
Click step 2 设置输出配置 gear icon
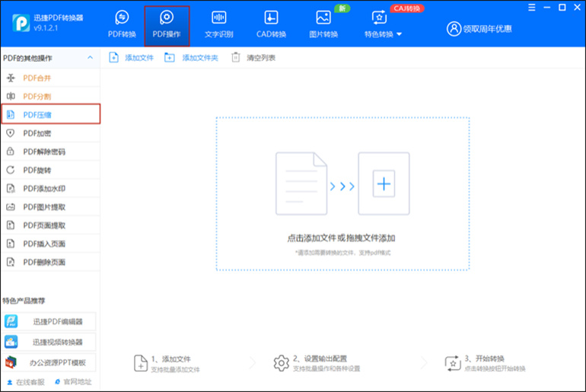click(282, 363)
